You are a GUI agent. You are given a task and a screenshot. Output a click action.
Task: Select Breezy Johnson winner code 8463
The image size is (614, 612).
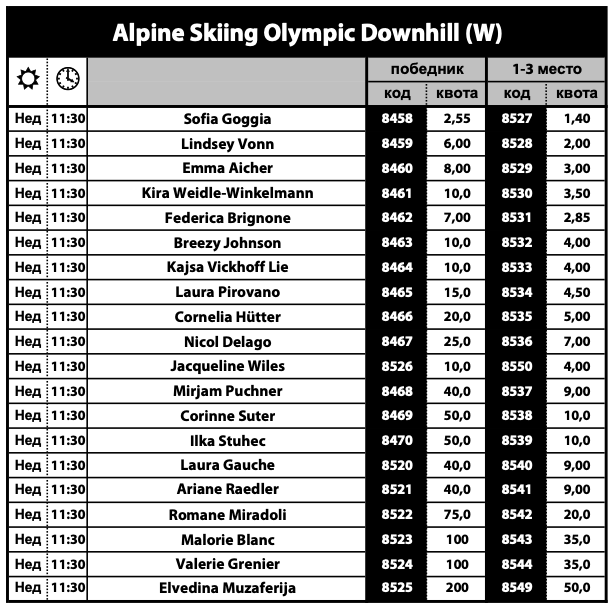tap(397, 243)
